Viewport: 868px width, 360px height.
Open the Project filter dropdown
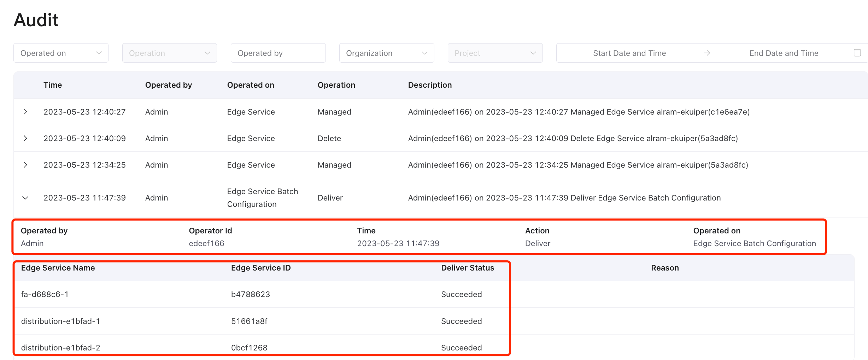(495, 53)
